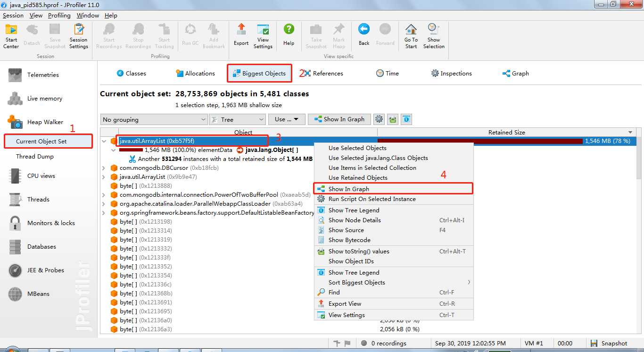Open the Session menu
Screen dimensions: 644x352
tap(13, 15)
